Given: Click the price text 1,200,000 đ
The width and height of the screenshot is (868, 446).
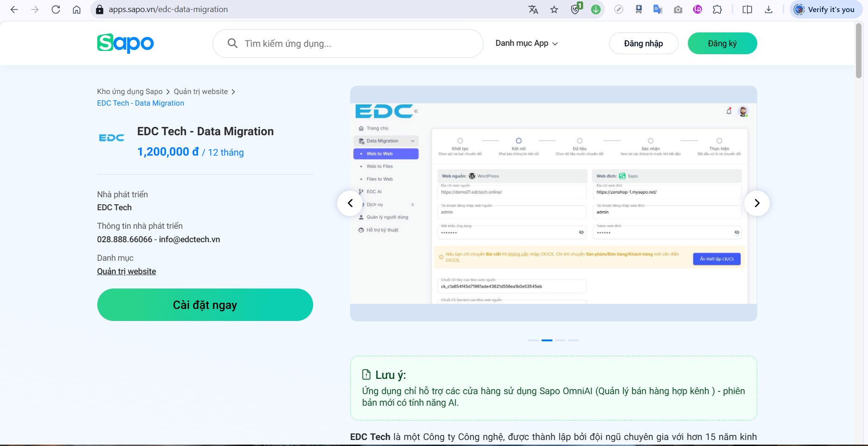Looking at the screenshot, I should [168, 152].
